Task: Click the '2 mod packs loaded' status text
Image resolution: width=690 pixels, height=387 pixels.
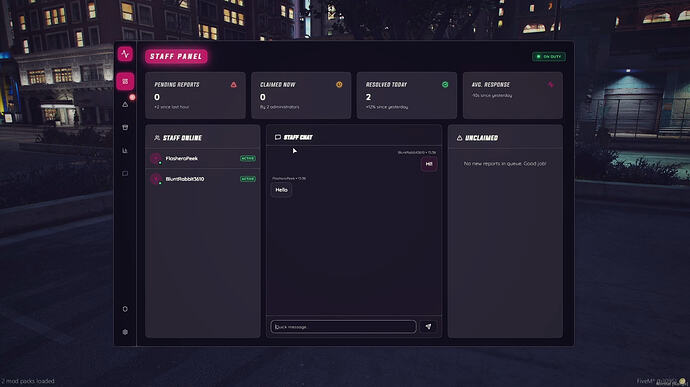Action: coord(28,381)
